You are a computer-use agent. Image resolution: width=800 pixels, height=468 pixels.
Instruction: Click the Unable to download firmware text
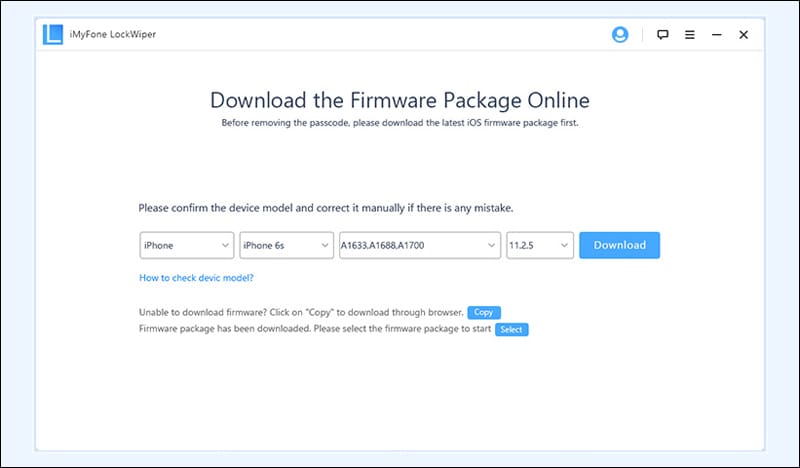coord(301,312)
